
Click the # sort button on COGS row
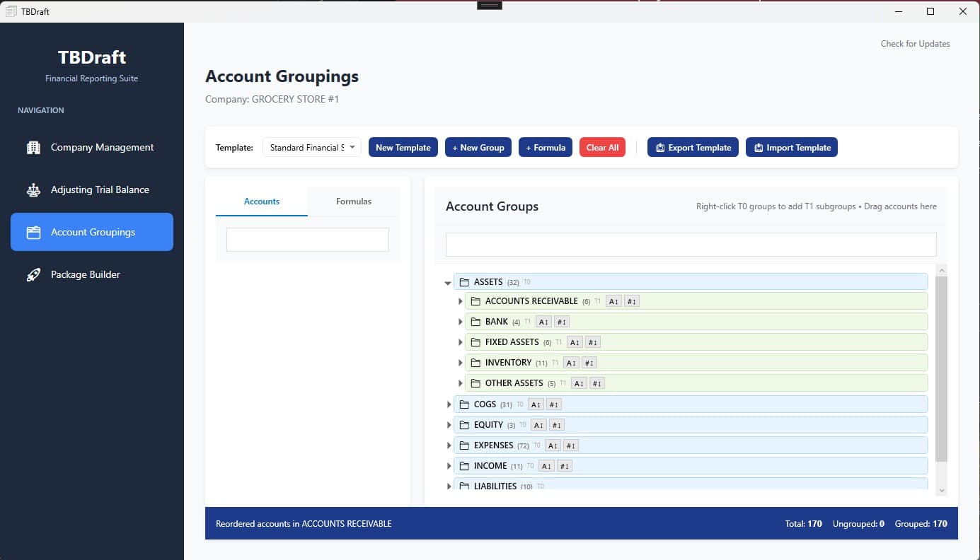554,404
